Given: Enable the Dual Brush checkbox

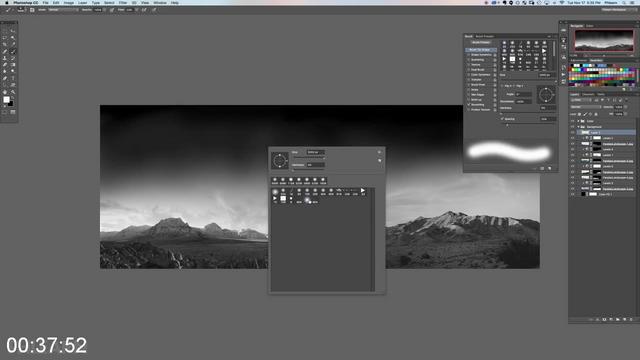Looking at the screenshot, I should [468, 70].
